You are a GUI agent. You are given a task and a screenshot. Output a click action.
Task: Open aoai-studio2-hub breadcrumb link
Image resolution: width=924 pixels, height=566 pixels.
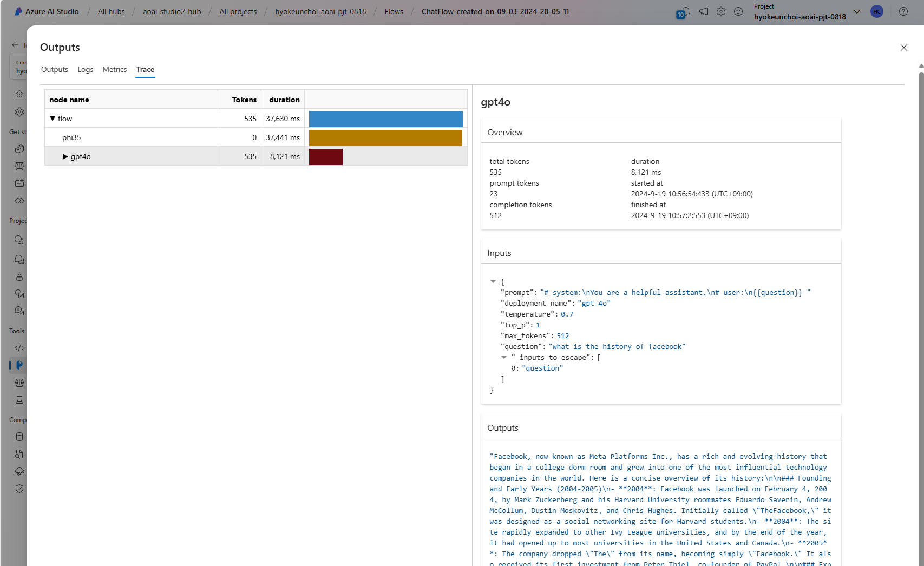(x=172, y=11)
